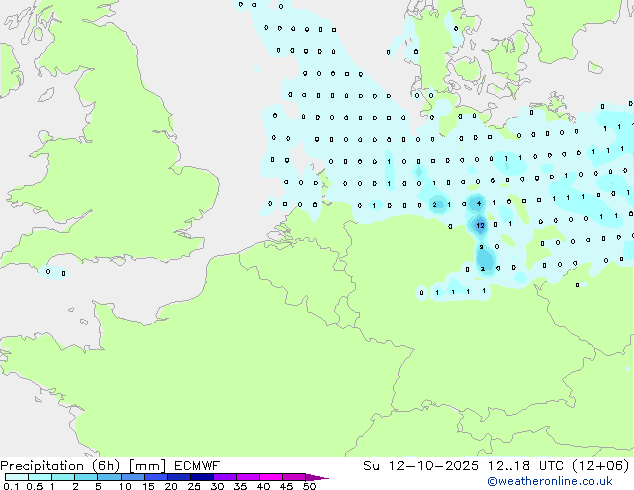The image size is (634, 490).
Task: Click the legend label "50"
Action: tap(309, 486)
